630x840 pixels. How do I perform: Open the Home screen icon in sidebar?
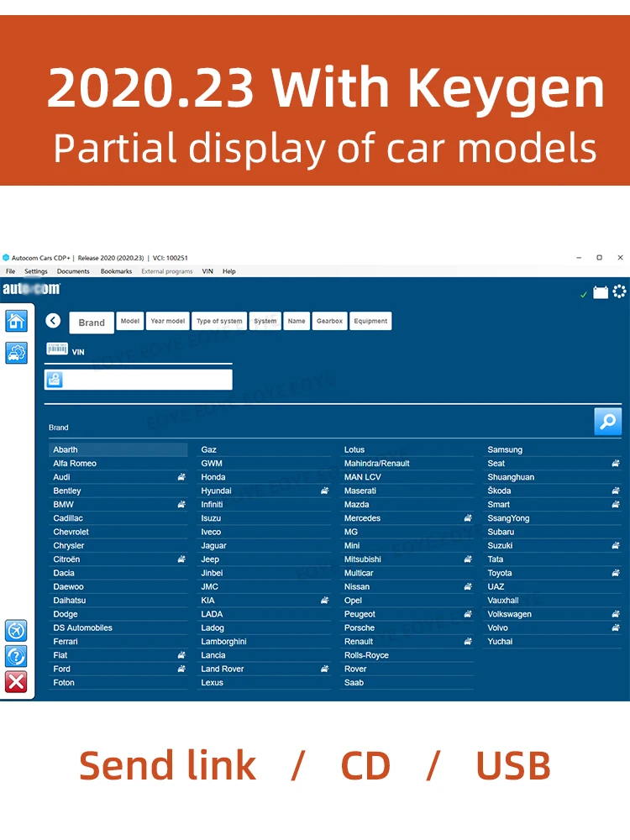pos(16,321)
